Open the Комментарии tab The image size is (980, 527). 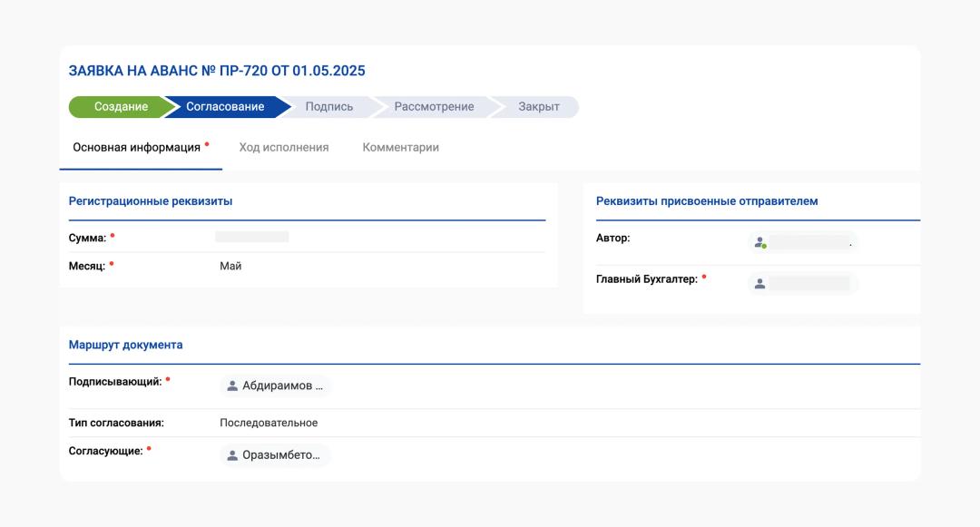(400, 147)
